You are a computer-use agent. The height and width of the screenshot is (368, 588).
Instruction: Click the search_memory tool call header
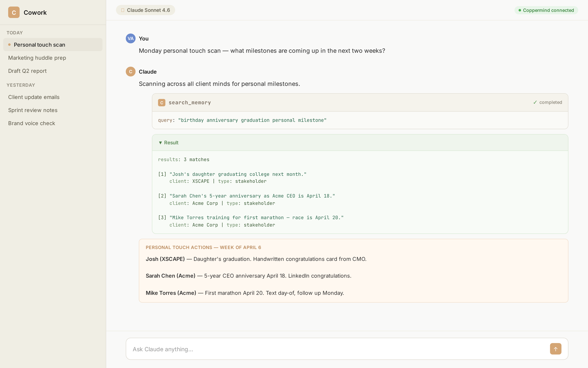tap(360, 102)
